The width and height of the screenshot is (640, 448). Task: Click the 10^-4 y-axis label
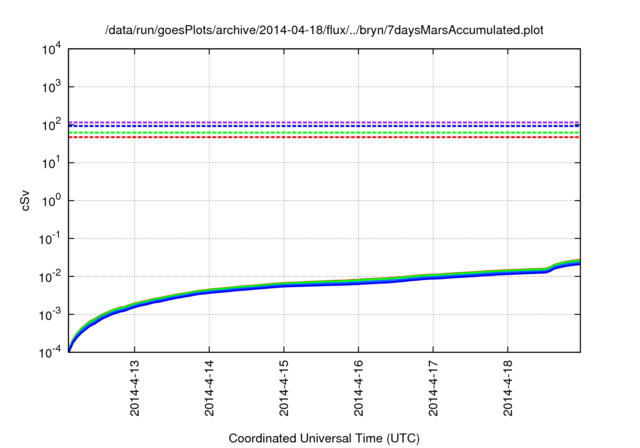50,352
